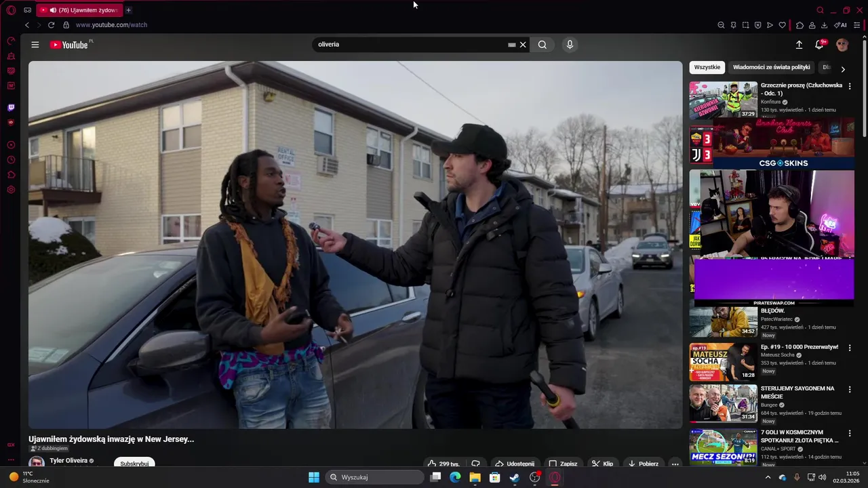Click the video player to pause
The width and height of the screenshot is (868, 488).
click(355, 245)
